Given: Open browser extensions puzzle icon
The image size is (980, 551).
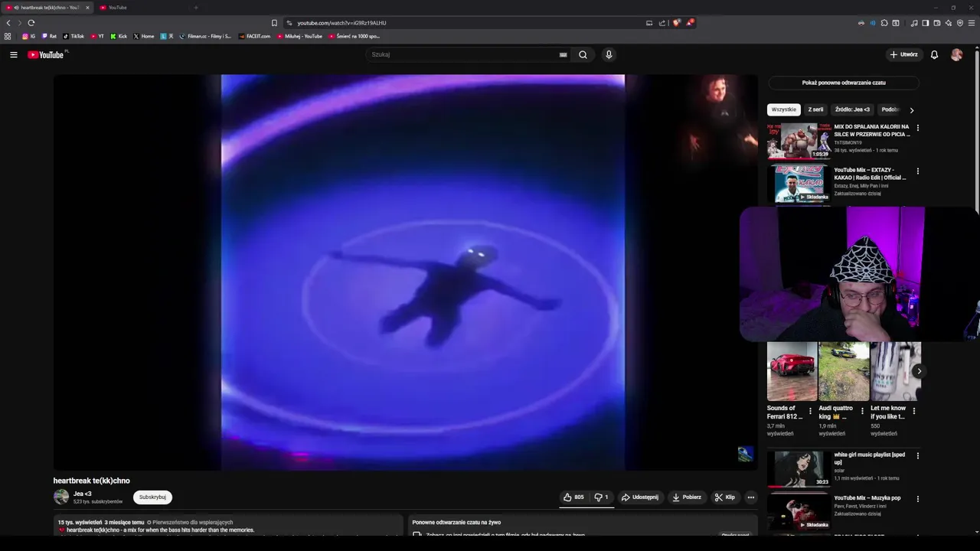Looking at the screenshot, I should (884, 23).
